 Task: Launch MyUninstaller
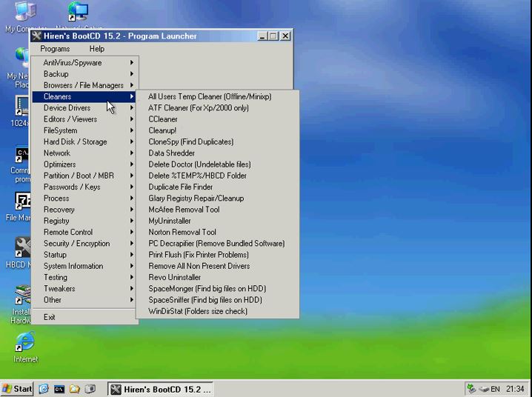(218, 221)
